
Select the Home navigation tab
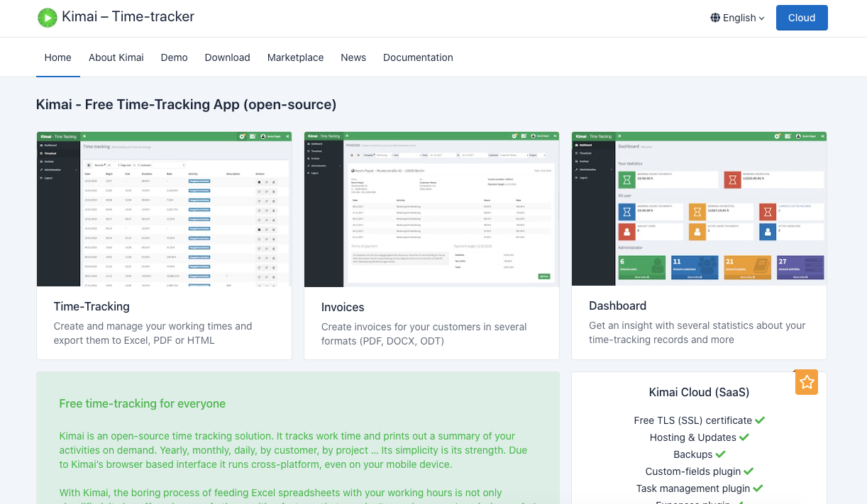[x=57, y=57]
